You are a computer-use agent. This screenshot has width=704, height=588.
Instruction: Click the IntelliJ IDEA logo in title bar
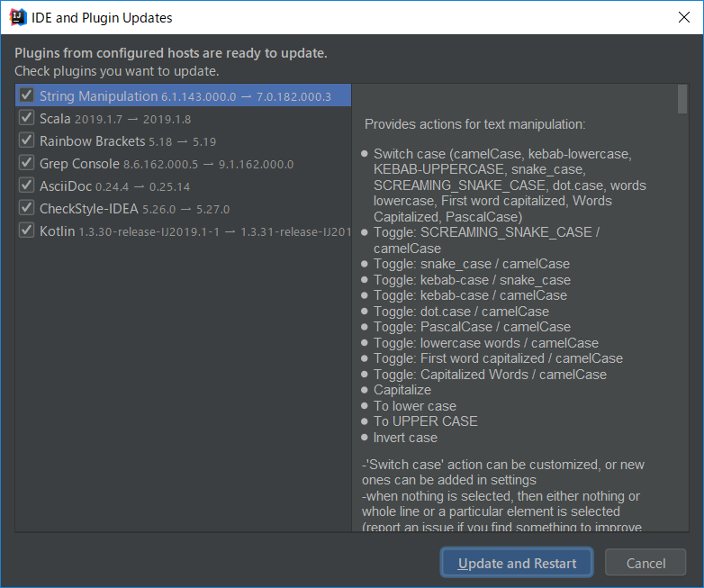pos(18,17)
